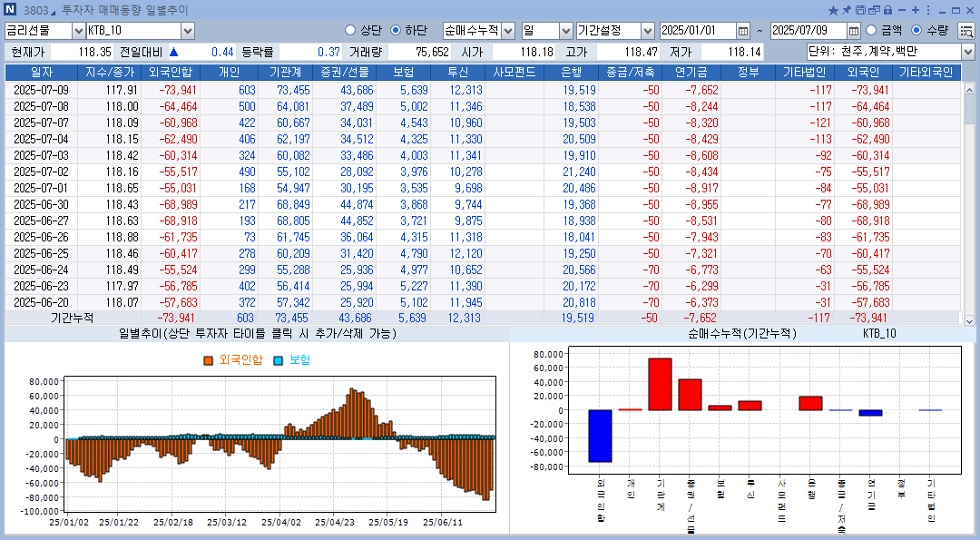Image resolution: width=980 pixels, height=540 pixels.
Task: Click 은행 value 21,240 on 2025-07-02
Action: (x=579, y=172)
